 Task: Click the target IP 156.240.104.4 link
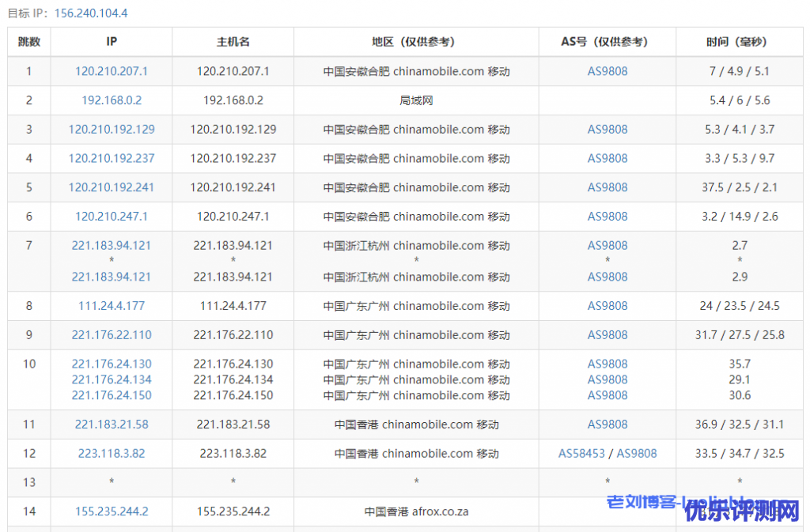click(91, 13)
